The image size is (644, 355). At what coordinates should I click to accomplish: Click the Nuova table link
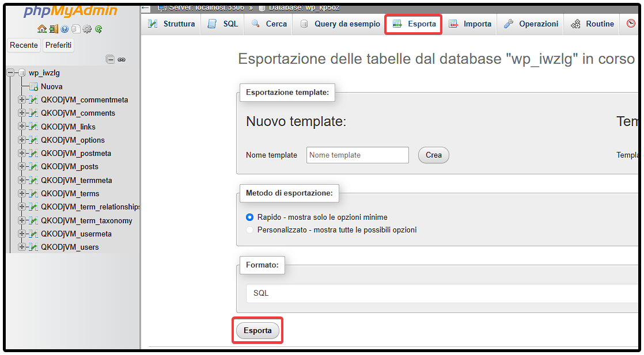(x=52, y=87)
